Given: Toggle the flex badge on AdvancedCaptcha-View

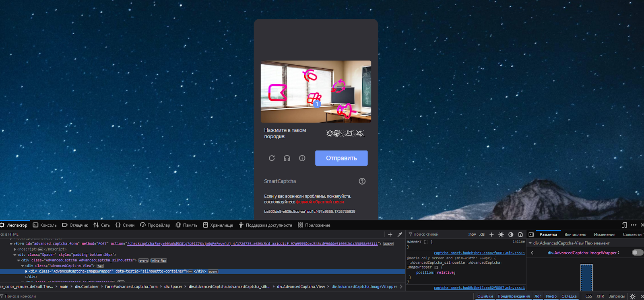Looking at the screenshot, I should [x=100, y=266].
